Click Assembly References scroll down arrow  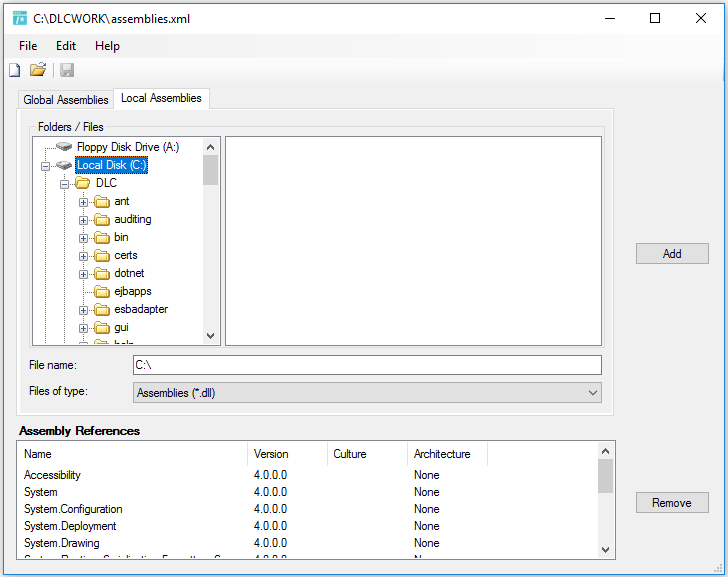(605, 550)
